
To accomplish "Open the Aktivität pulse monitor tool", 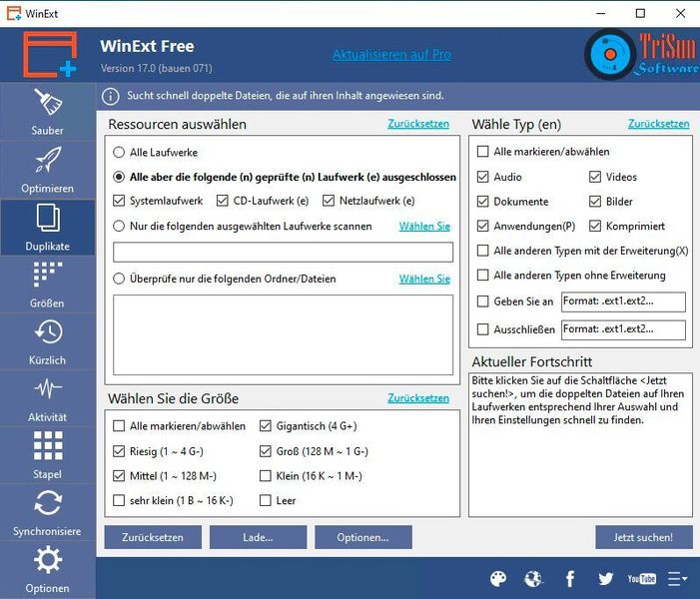I will click(x=47, y=398).
